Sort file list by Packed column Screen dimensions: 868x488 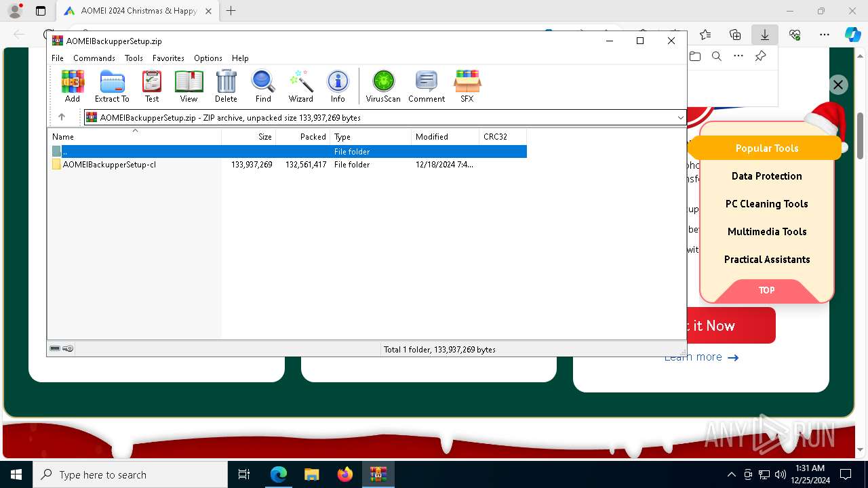pos(303,136)
